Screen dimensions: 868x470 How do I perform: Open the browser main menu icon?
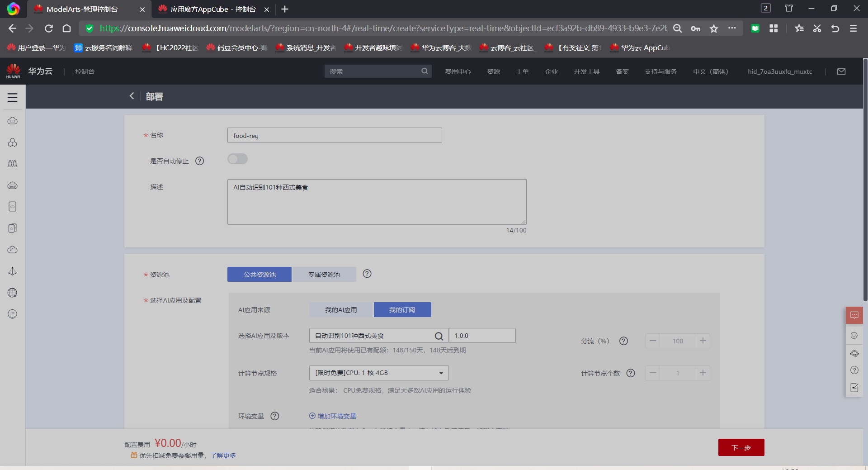coord(853,28)
